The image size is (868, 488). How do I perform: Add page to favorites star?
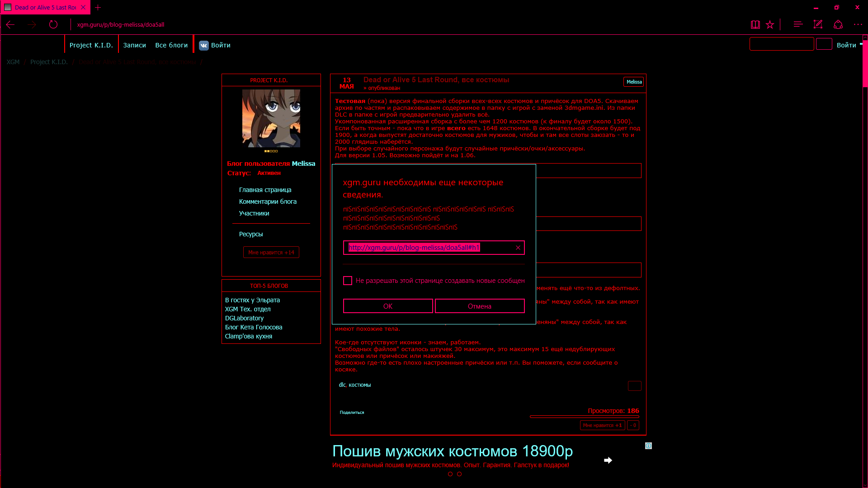770,25
